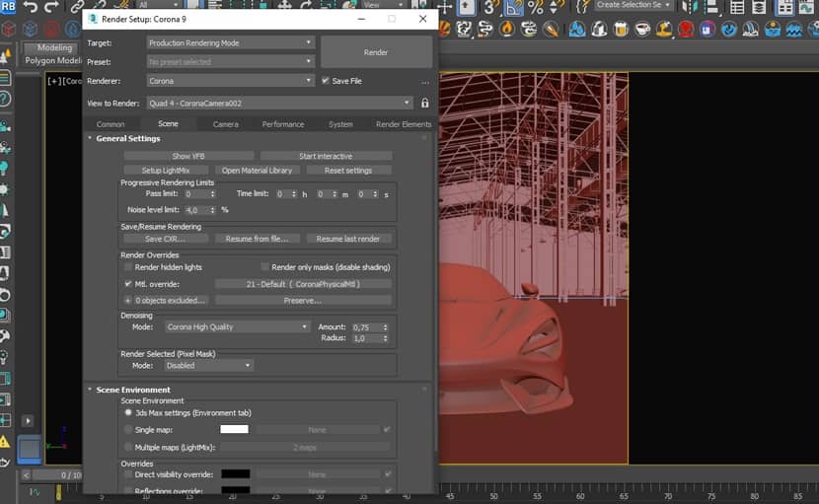Screen dimensions: 819x504
Task: Open the Renderer dropdown showing Corona
Action: (230, 81)
